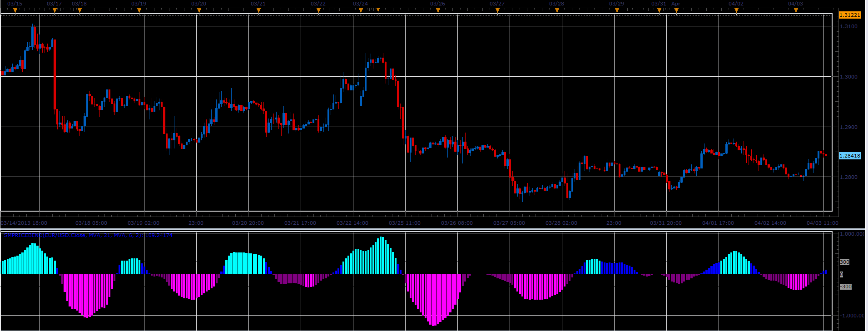Click the orange triangle under 03/19
The height and width of the screenshot is (331, 868).
pyautogui.click(x=139, y=10)
